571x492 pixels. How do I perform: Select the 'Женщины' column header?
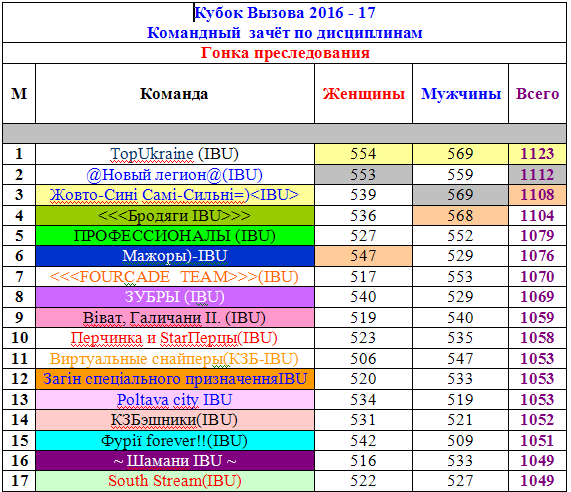[363, 94]
